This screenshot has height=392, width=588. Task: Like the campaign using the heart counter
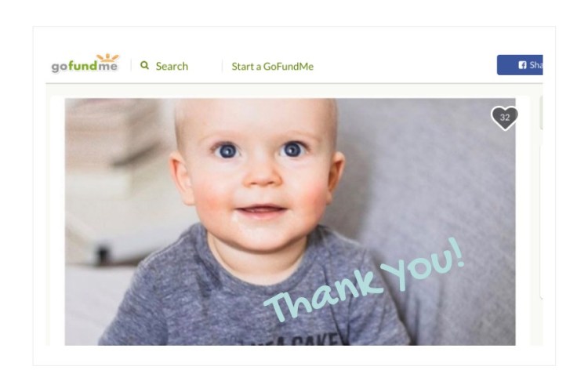[505, 118]
